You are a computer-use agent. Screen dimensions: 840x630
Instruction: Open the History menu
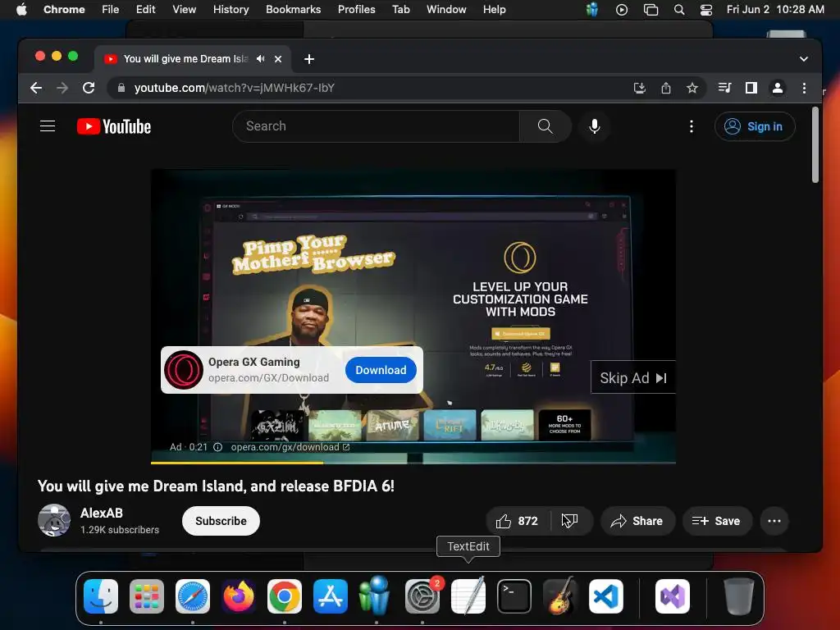231,10
